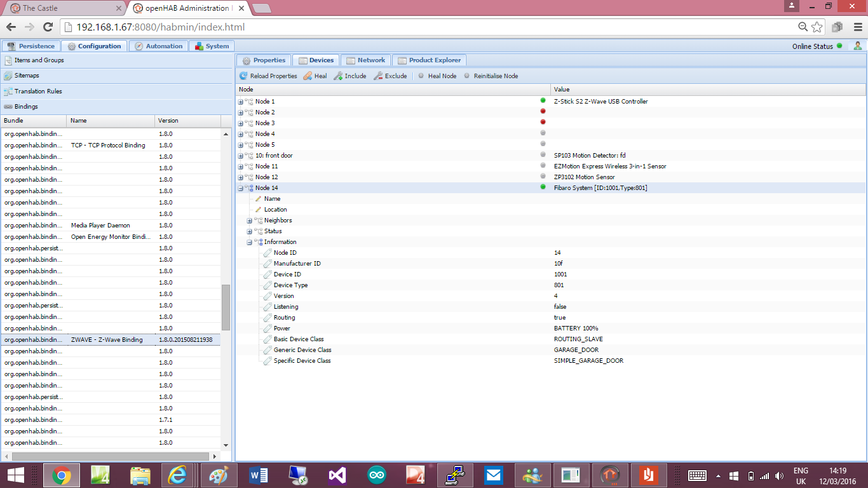Click the BATTERY 100% power value

click(x=576, y=329)
